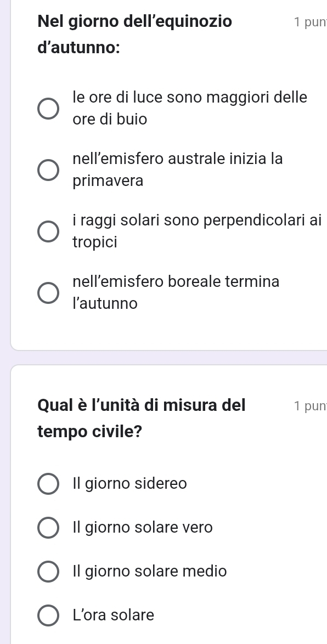The height and width of the screenshot is (644, 327).
Task: Click the 'Il giorno solare medio' option text
Action: [150, 572]
